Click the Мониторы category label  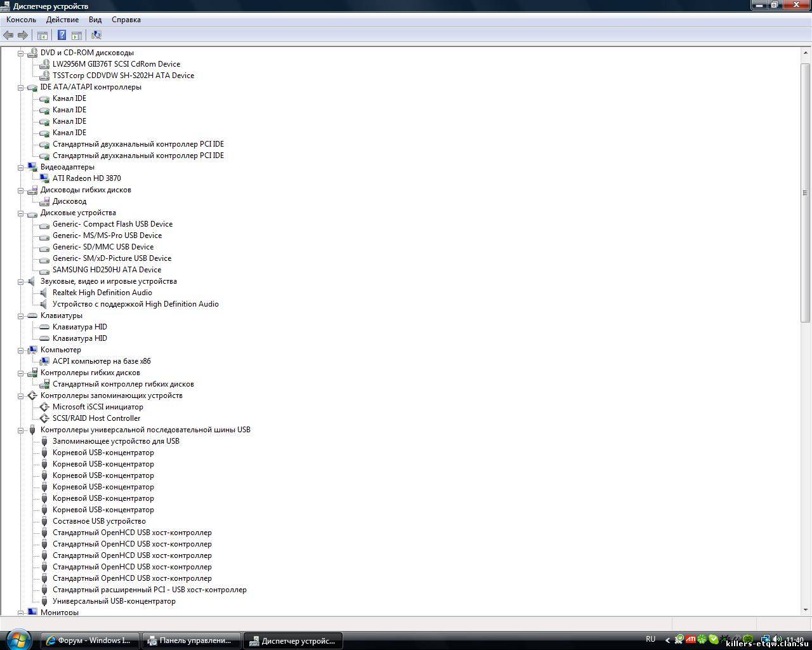(60, 612)
